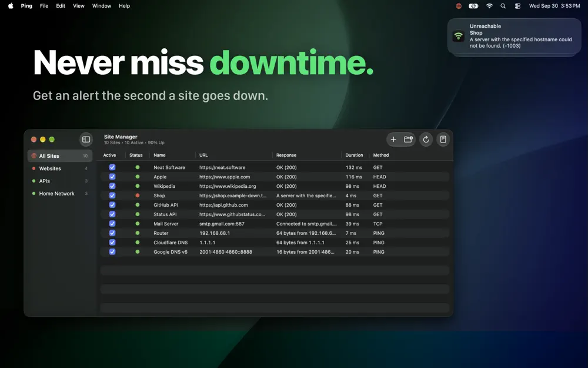The image size is (588, 368).
Task: Click URL https://www.apple.com
Action: (224, 177)
